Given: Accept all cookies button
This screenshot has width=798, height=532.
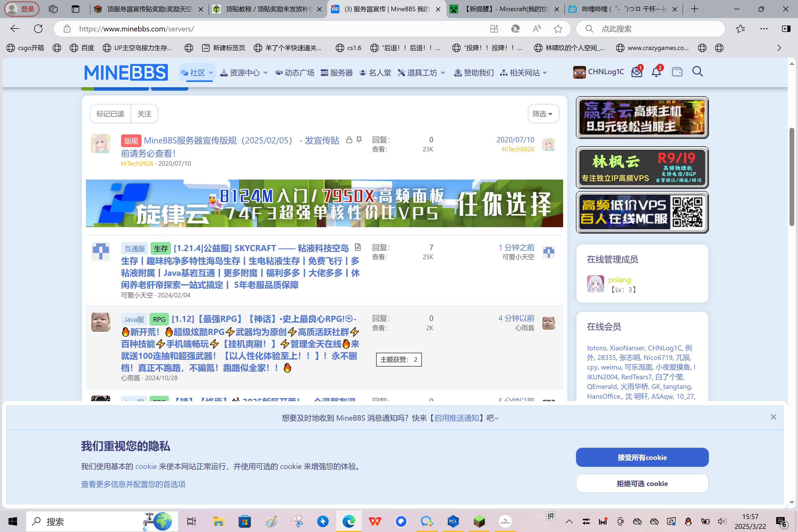Looking at the screenshot, I should tap(642, 457).
